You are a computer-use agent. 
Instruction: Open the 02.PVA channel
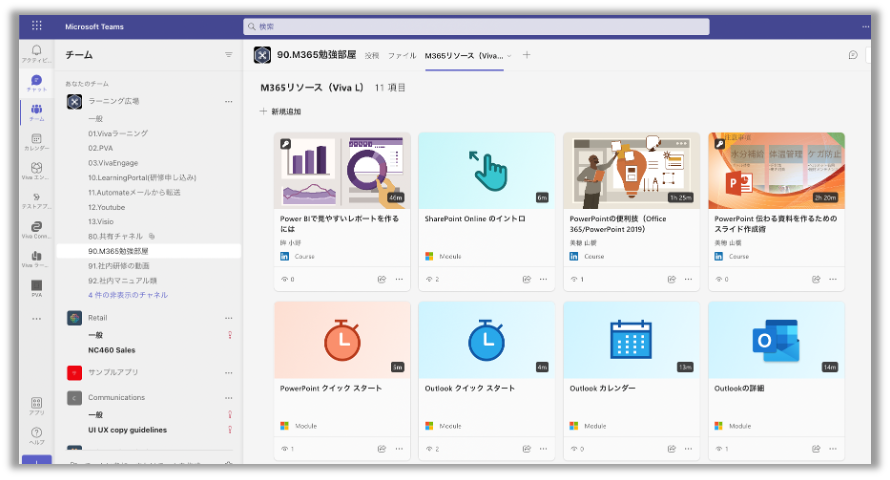click(100, 148)
